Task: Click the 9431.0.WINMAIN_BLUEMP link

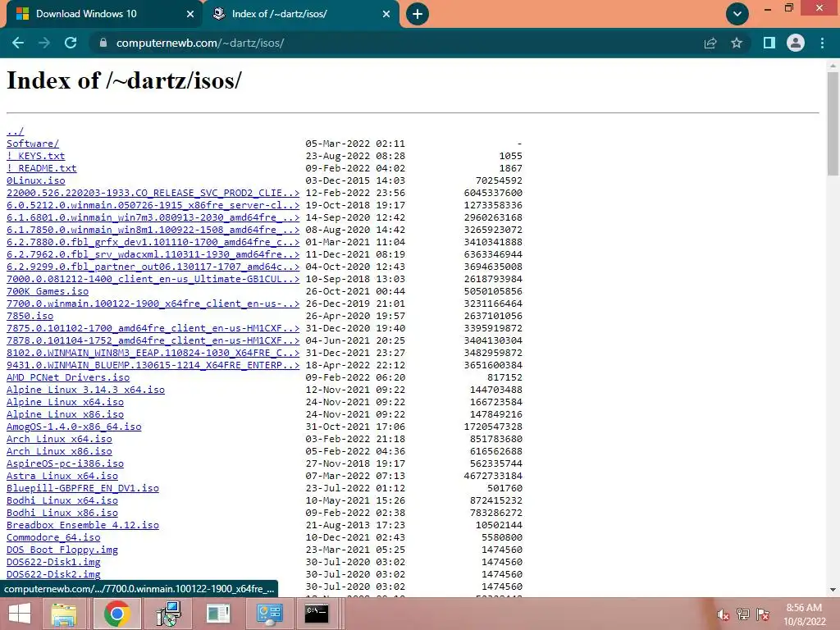Action: [x=153, y=365]
